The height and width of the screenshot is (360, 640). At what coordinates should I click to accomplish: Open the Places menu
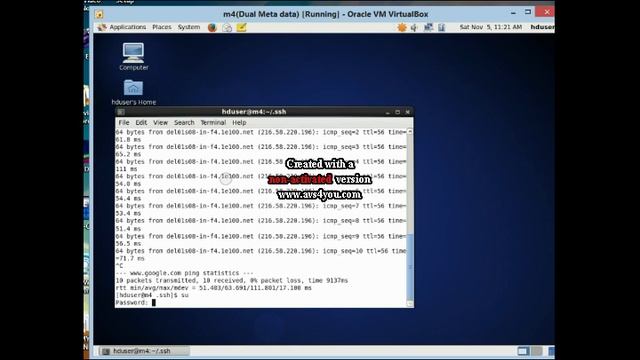(162, 27)
